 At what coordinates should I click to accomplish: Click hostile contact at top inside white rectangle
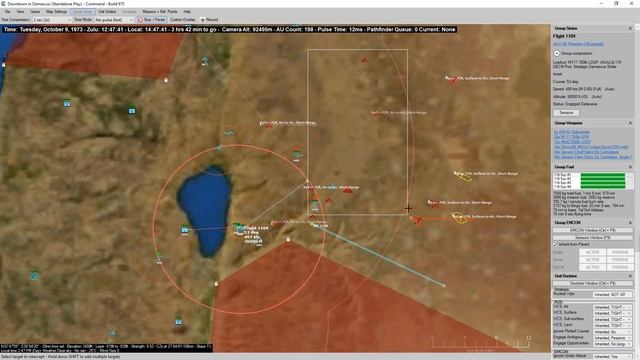click(x=364, y=60)
